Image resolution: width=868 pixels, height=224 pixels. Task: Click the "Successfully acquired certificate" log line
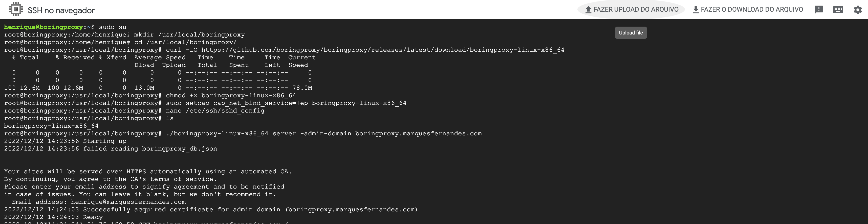click(211, 210)
